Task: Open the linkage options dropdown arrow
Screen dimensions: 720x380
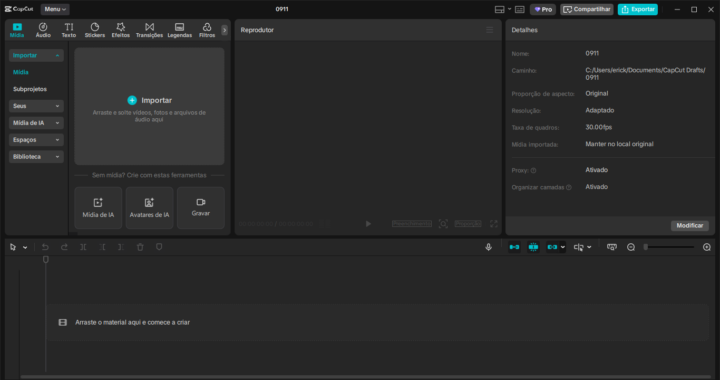Action: tap(562, 247)
